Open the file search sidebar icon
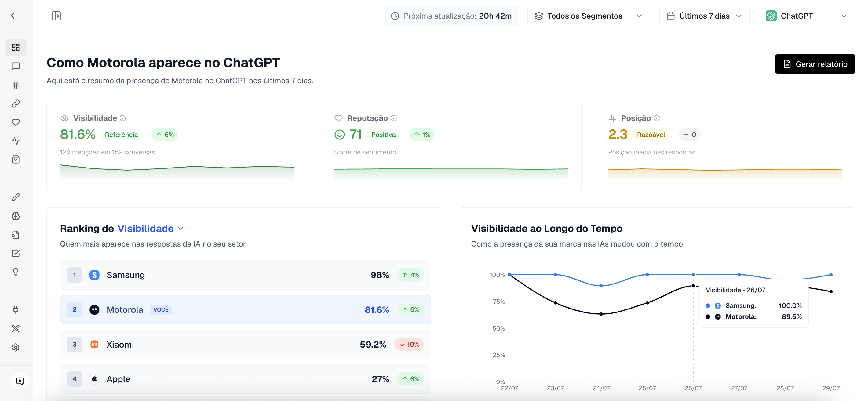The height and width of the screenshot is (401, 868). [16, 235]
